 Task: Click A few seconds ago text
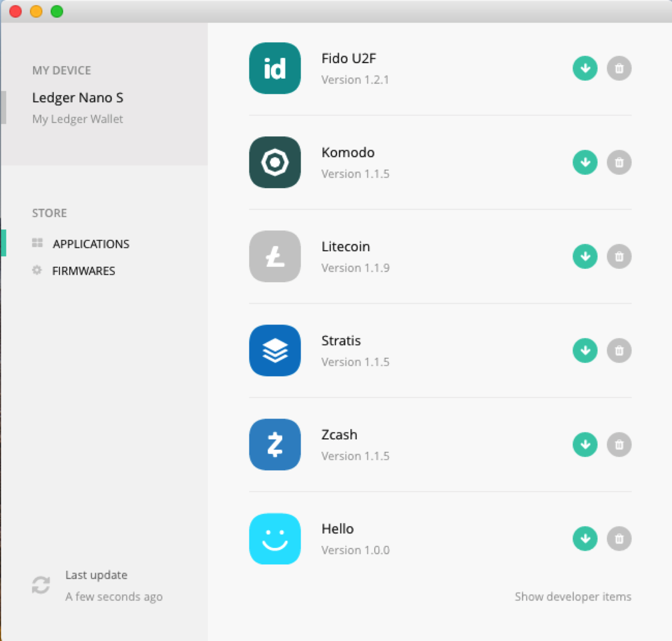[x=114, y=597]
